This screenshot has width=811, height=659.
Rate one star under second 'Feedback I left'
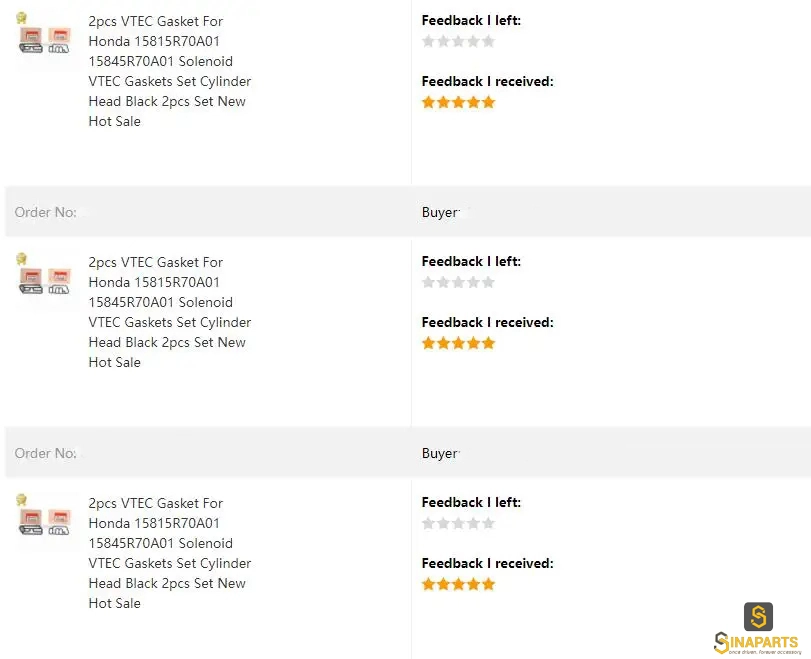tap(428, 282)
